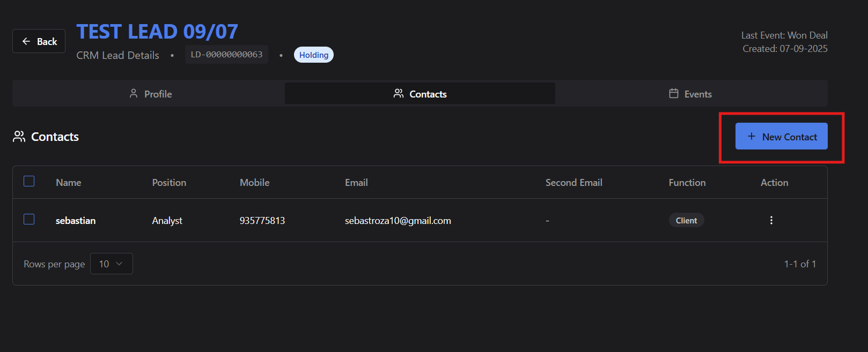This screenshot has width=868, height=352.
Task: Click the person icon in Profile tab
Action: pyautogui.click(x=134, y=94)
